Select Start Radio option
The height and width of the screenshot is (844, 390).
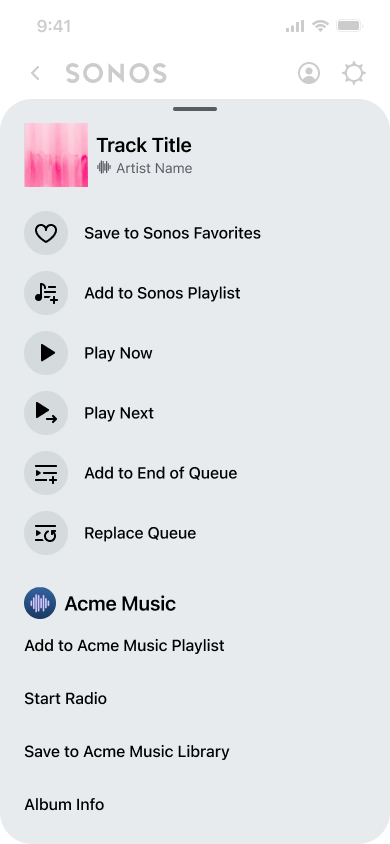(x=66, y=699)
